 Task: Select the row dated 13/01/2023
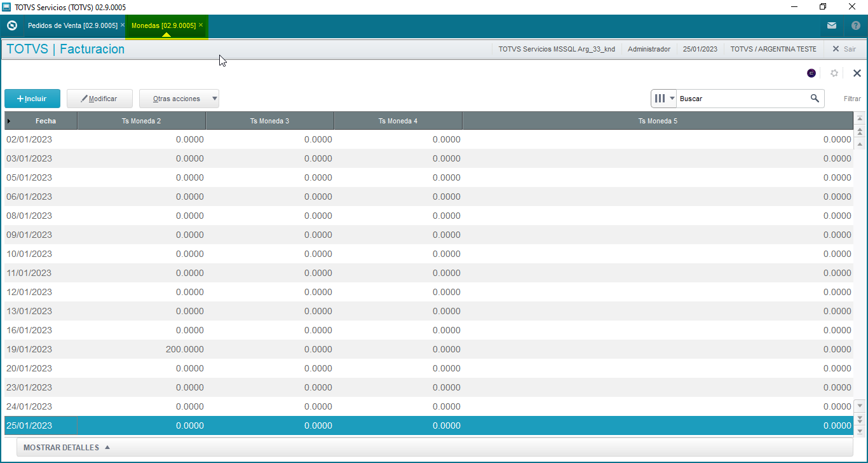click(429, 311)
